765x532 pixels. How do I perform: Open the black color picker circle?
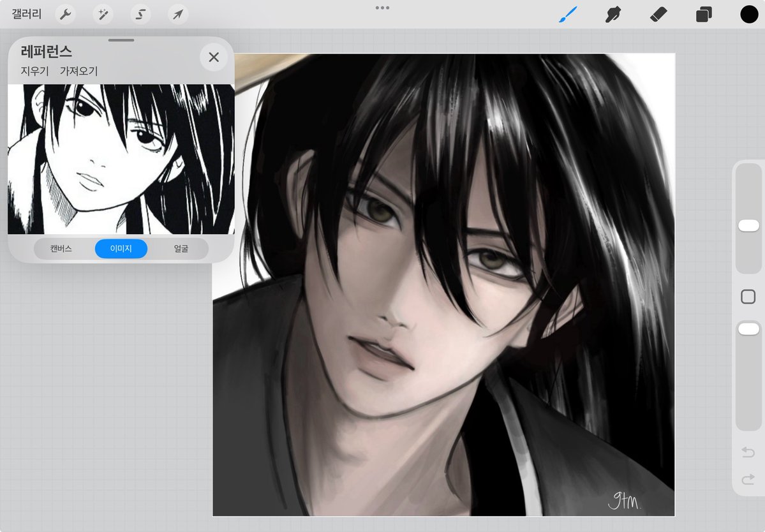coord(749,14)
